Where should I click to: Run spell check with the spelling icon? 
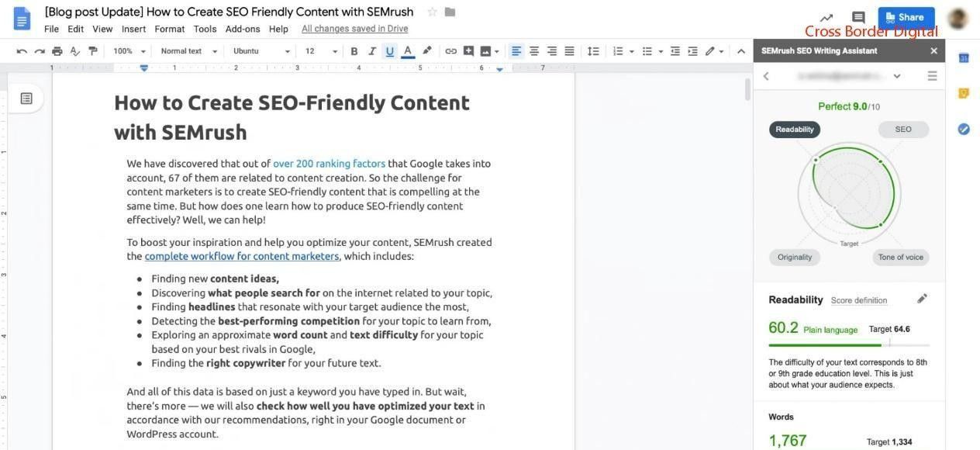pos(75,51)
